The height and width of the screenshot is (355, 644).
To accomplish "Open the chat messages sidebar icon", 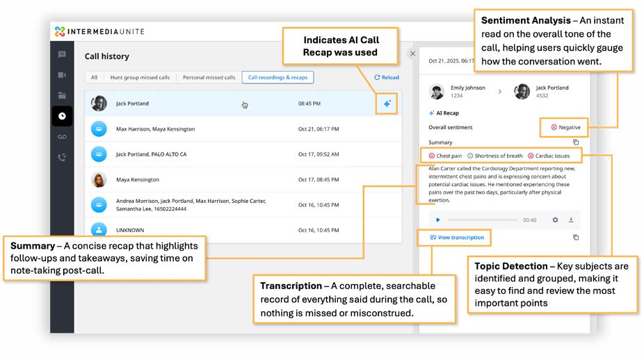I will tap(62, 55).
